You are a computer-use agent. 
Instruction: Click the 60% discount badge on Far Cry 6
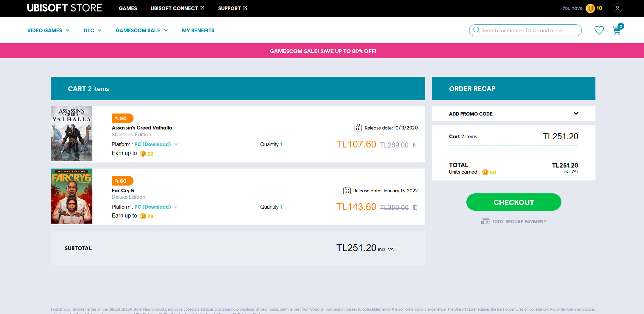(x=122, y=181)
